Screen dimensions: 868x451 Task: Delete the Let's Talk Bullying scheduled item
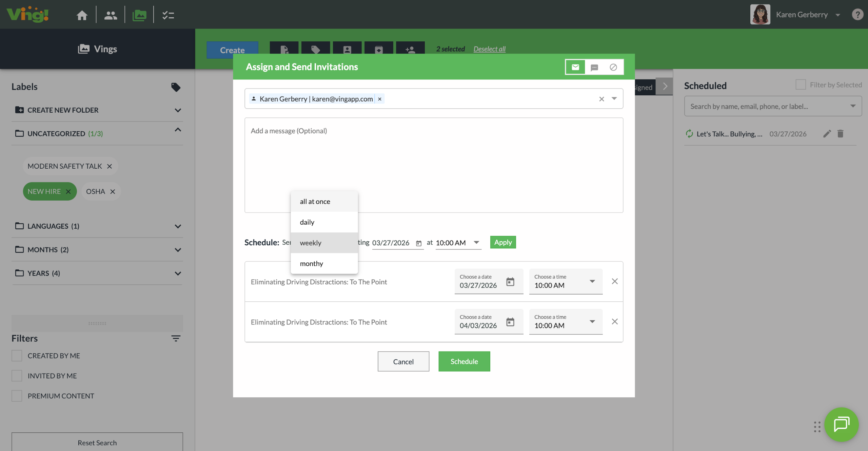(840, 134)
